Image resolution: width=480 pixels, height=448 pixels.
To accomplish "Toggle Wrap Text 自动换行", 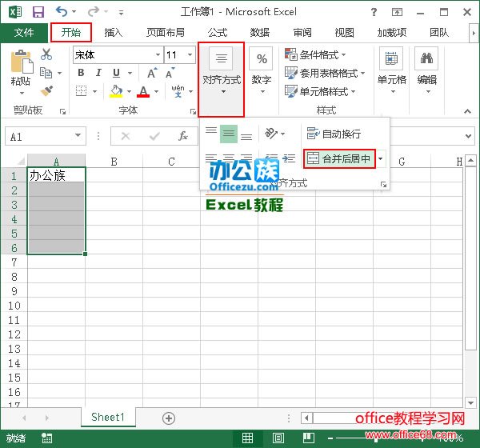I will coord(334,134).
